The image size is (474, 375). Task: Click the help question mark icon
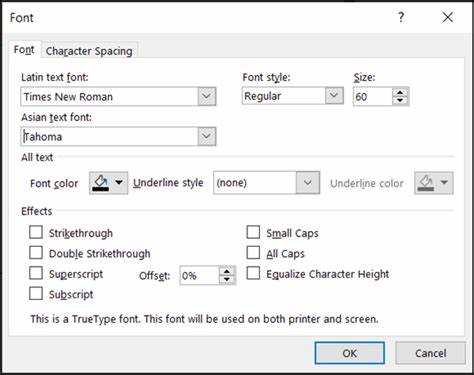pos(401,17)
